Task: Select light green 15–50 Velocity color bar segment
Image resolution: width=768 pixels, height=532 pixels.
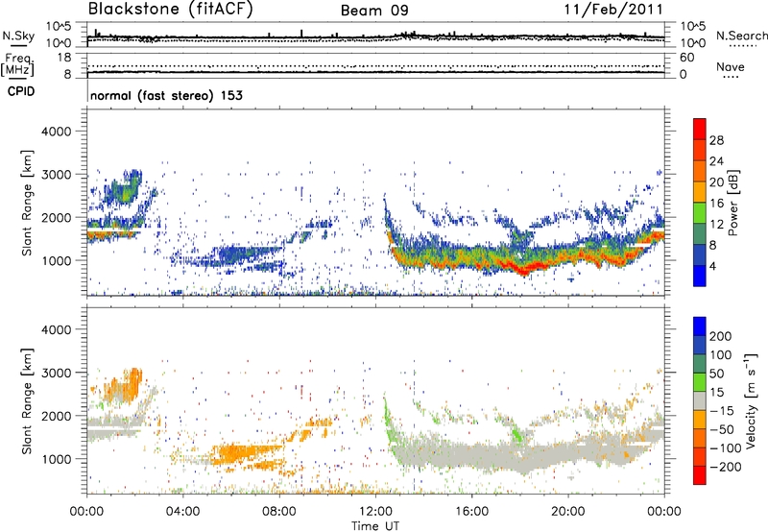Action: [x=700, y=382]
